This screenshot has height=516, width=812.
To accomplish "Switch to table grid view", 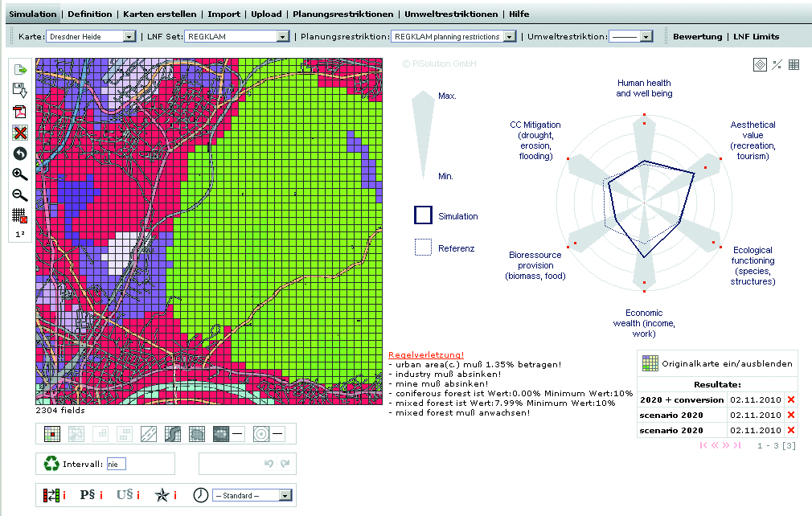I will 794,65.
